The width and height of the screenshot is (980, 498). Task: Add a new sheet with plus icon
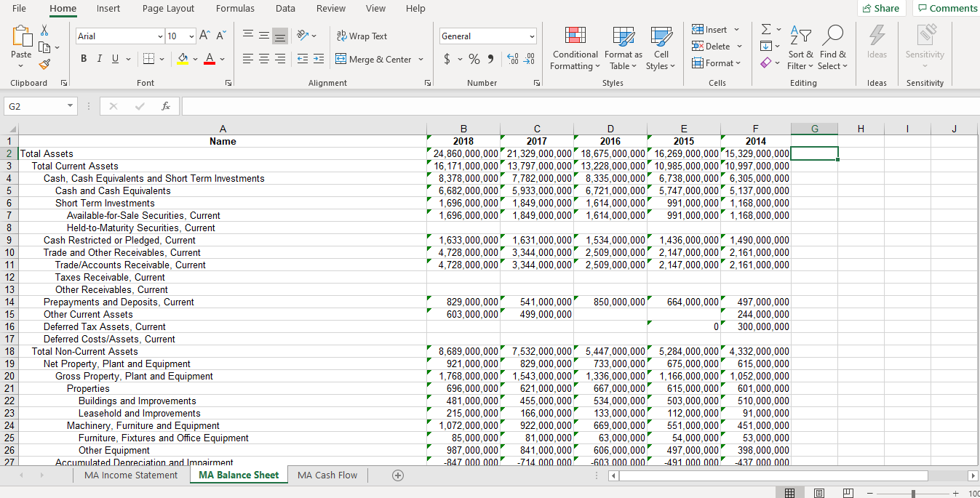(x=397, y=475)
